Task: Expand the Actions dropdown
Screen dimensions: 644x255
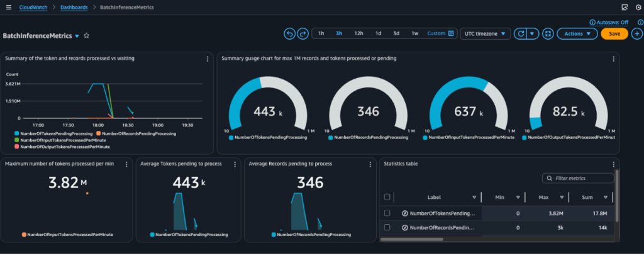Action: click(577, 33)
